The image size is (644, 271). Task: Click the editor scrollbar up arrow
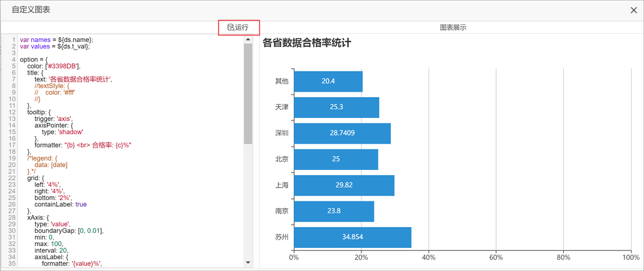coord(247,40)
